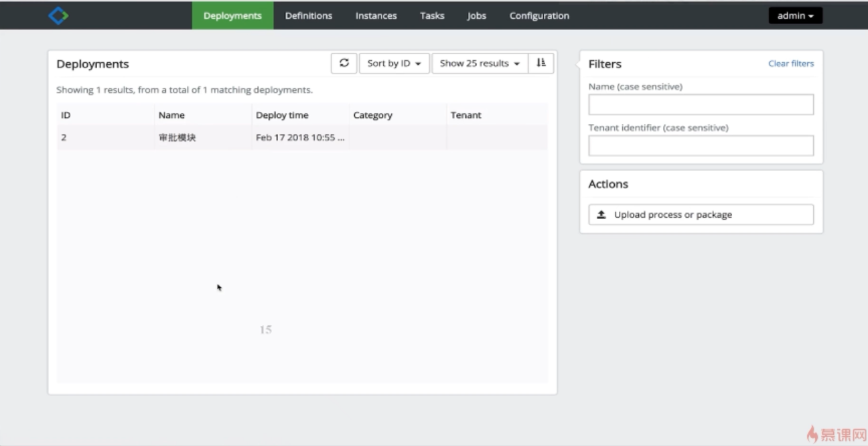The height and width of the screenshot is (446, 868).
Task: Switch to the Deployments tab
Action: pyautogui.click(x=232, y=15)
